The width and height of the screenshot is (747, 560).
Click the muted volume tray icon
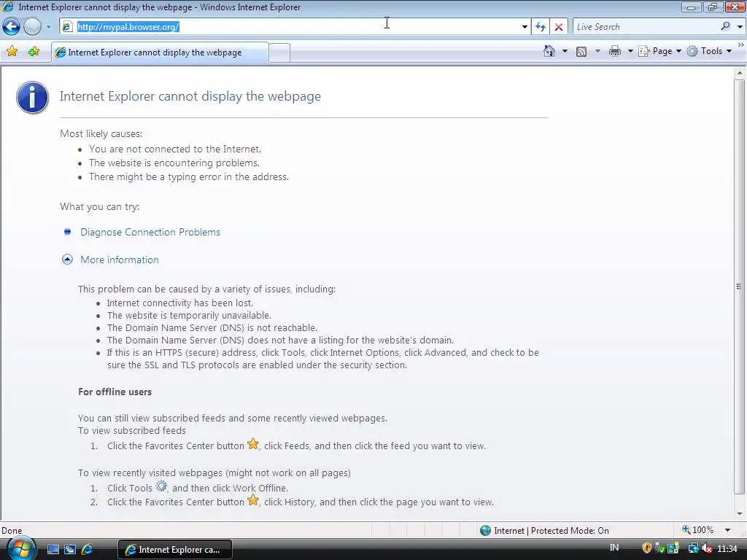(707, 548)
